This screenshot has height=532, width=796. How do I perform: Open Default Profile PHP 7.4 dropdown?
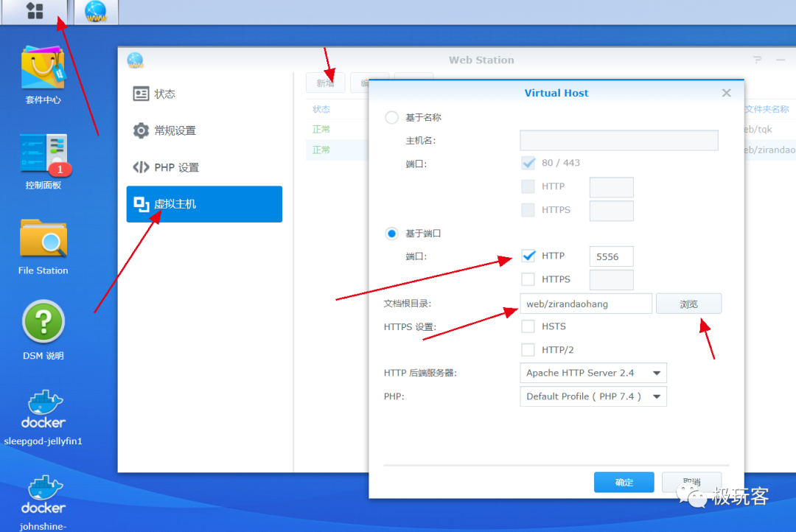click(x=593, y=396)
